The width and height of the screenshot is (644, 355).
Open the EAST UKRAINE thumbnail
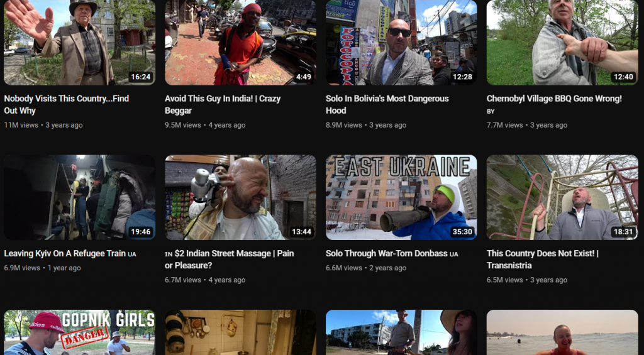401,197
